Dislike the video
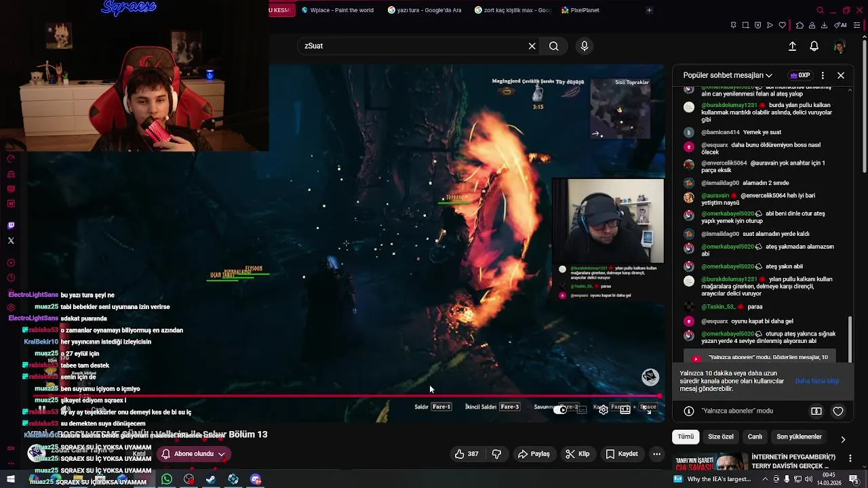The width and height of the screenshot is (868, 488). (496, 454)
